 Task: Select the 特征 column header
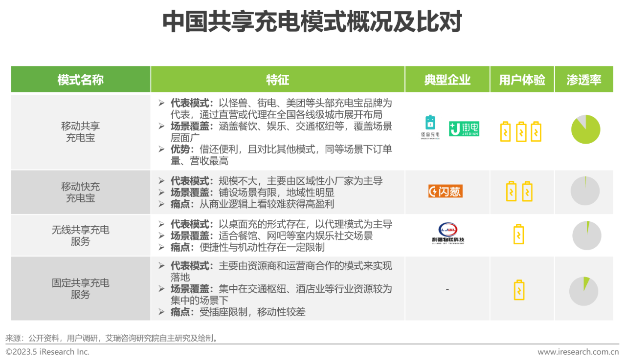coord(277,79)
